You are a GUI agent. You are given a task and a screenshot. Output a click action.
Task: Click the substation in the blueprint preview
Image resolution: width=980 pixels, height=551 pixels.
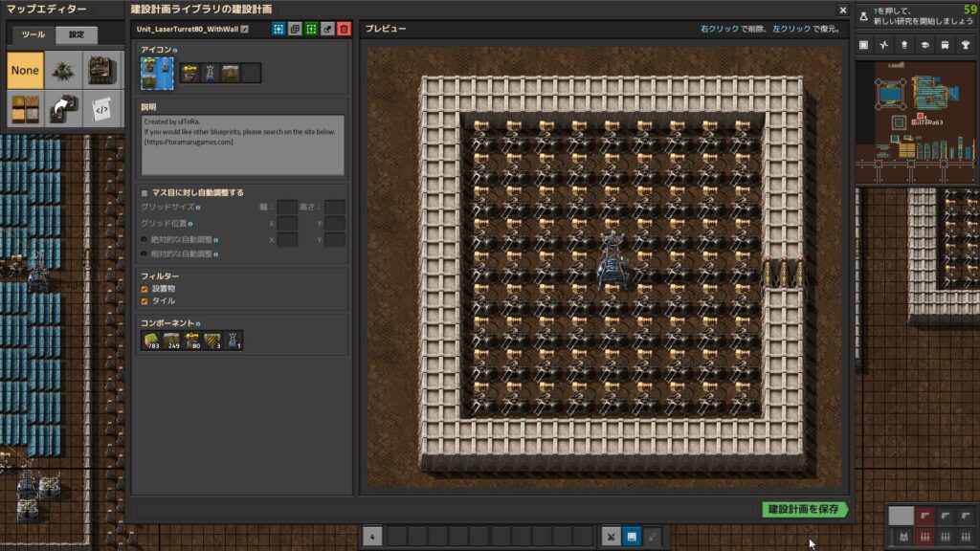(612, 262)
